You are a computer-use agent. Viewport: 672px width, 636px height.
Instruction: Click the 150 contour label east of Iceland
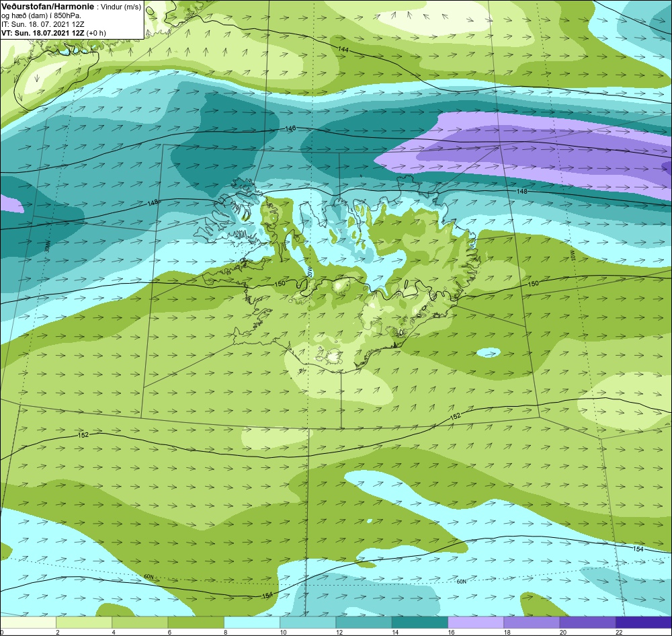pyautogui.click(x=533, y=284)
